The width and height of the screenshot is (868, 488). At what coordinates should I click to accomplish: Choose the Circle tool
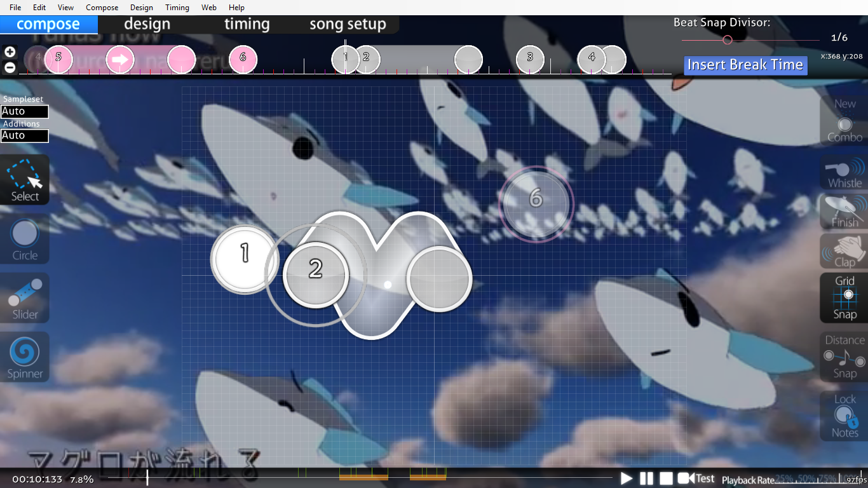(x=25, y=238)
